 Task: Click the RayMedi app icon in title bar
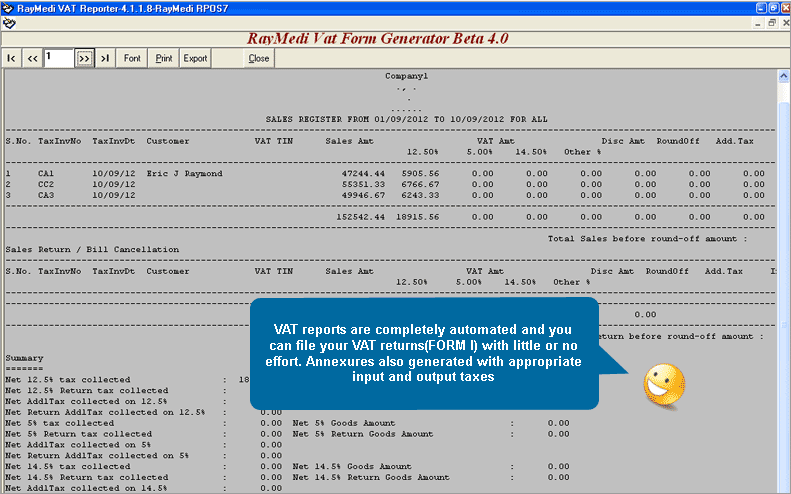pos(8,9)
